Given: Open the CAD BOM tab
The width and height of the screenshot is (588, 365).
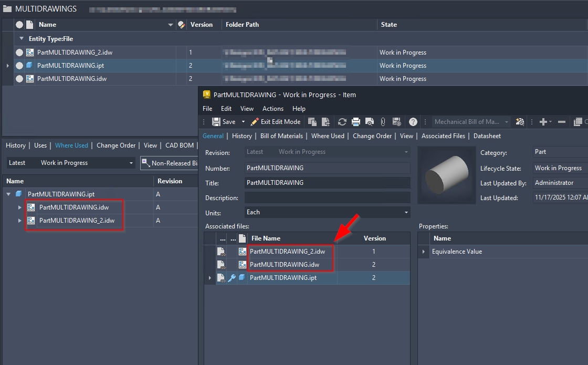Looking at the screenshot, I should click(180, 145).
